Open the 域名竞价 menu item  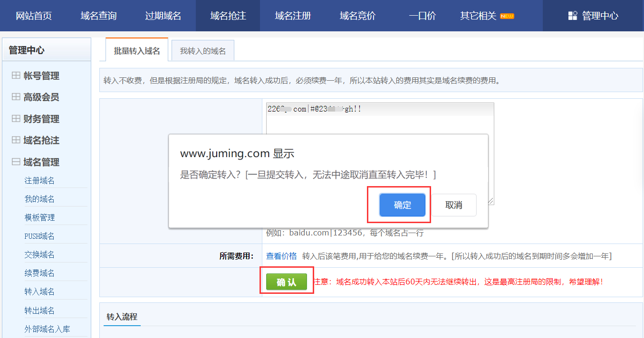(x=357, y=15)
